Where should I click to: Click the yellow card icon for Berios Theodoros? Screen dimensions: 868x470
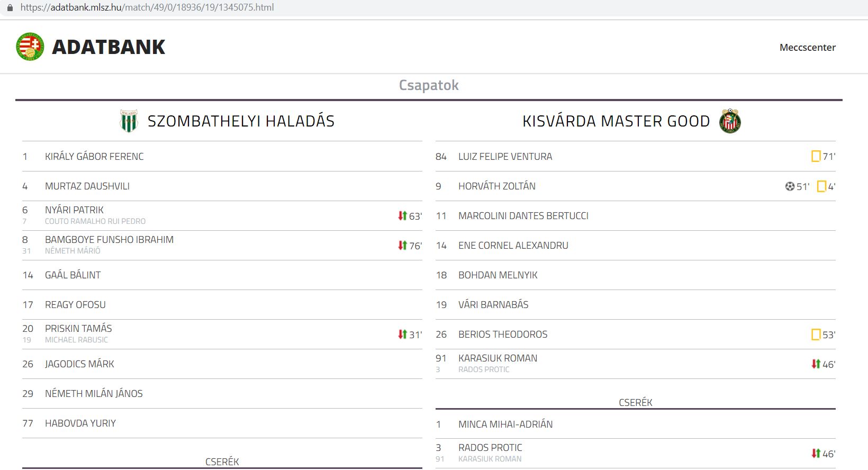[816, 335]
